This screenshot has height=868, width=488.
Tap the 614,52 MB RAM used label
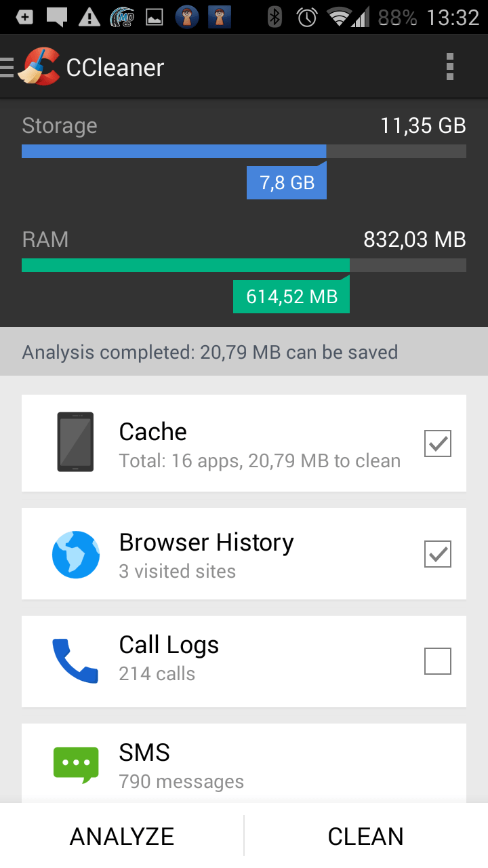coord(291,296)
